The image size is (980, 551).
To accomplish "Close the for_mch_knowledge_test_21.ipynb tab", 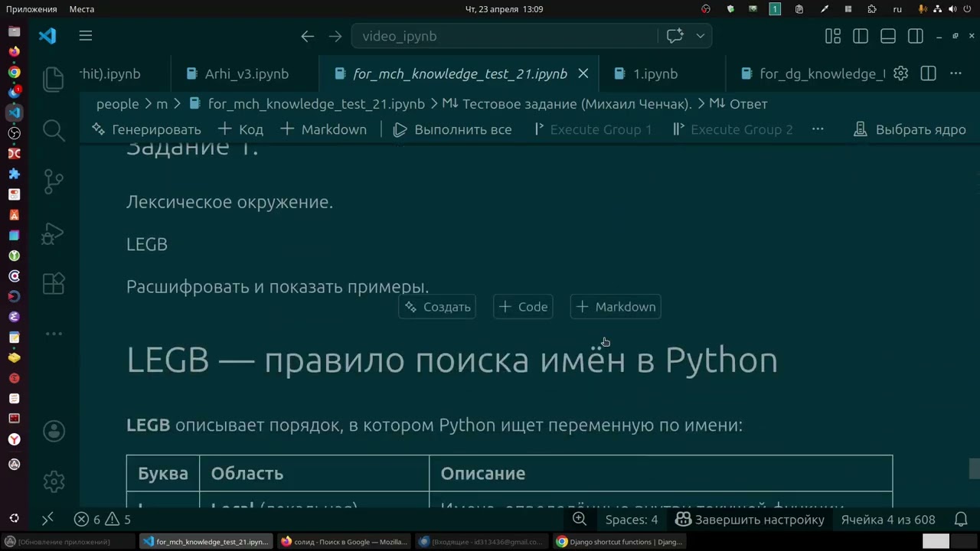I will (x=583, y=73).
